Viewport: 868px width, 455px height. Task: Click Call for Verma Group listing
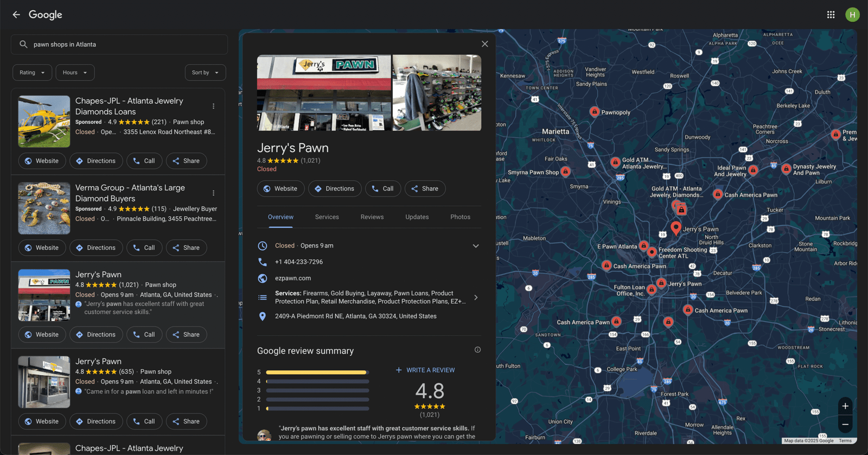pyautogui.click(x=144, y=248)
